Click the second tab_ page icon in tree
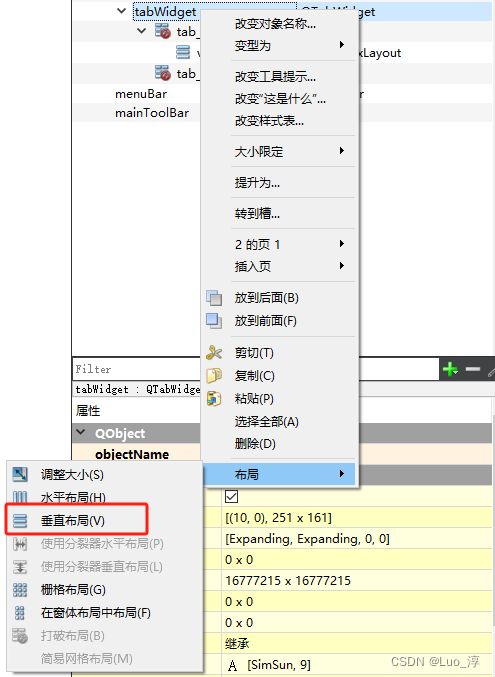The width and height of the screenshot is (495, 677). point(163,73)
